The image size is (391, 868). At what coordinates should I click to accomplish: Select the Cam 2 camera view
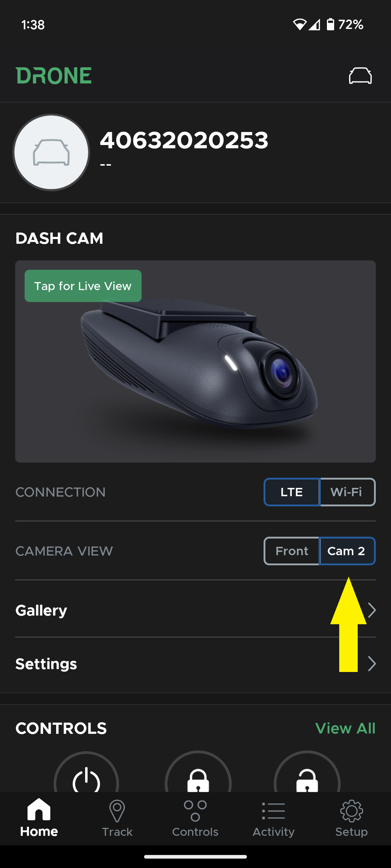pyautogui.click(x=347, y=551)
